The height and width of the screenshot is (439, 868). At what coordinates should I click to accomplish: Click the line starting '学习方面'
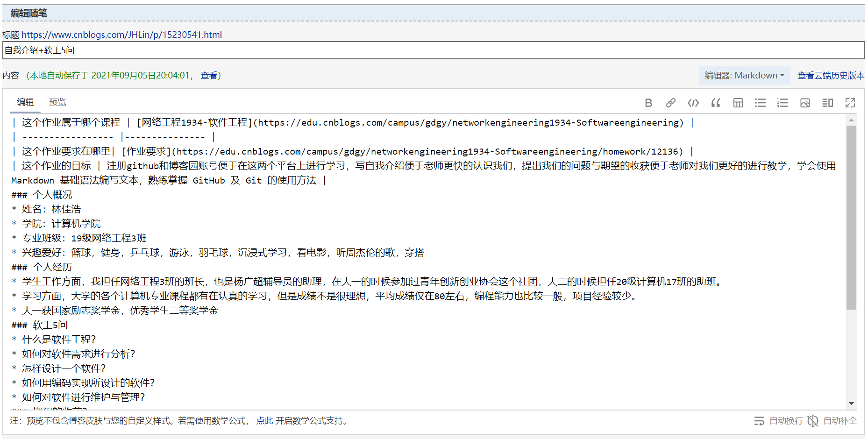click(325, 296)
